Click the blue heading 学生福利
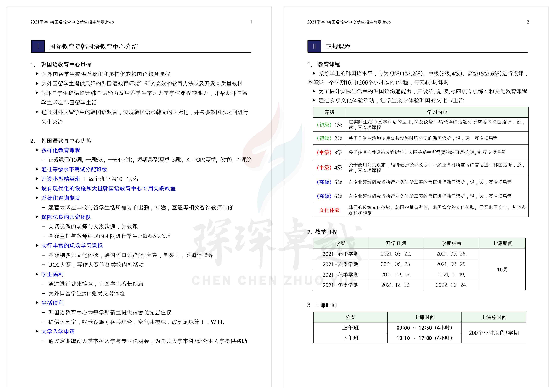The image size is (554, 392). click(52, 274)
